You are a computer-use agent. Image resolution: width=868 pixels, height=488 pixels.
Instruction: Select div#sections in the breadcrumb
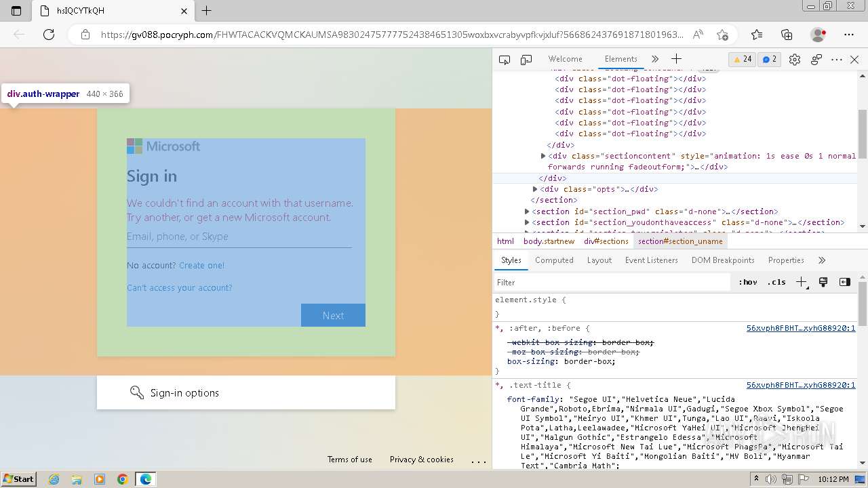point(606,241)
